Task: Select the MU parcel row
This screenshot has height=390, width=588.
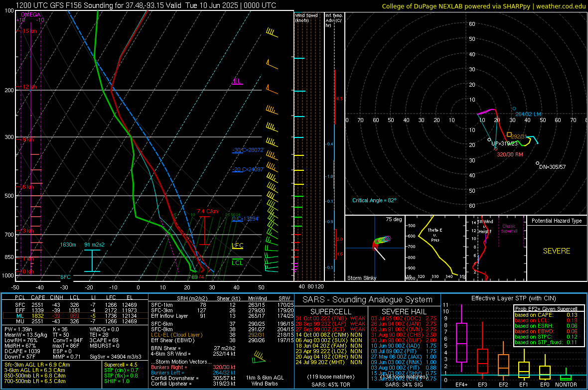Action: pyautogui.click(x=75, y=321)
